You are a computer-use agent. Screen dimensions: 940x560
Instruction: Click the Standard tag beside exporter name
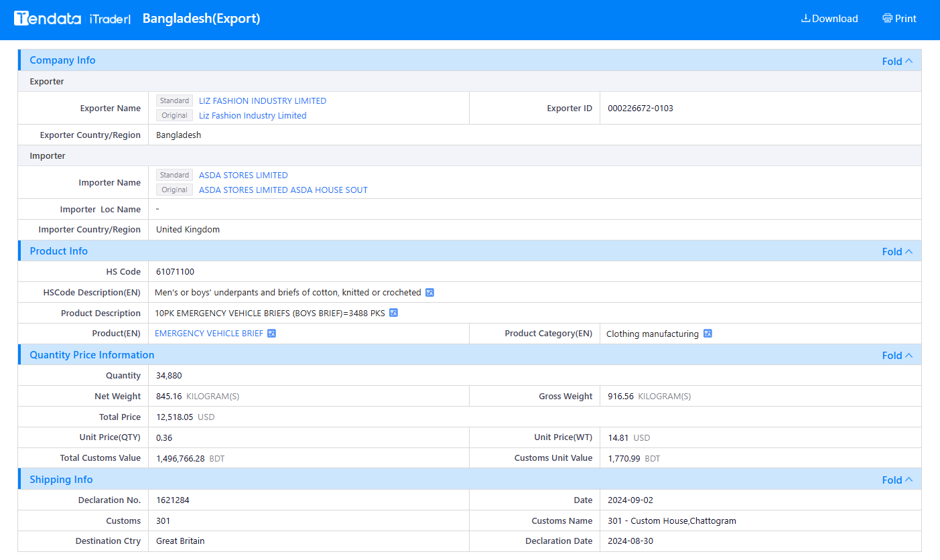(x=174, y=100)
